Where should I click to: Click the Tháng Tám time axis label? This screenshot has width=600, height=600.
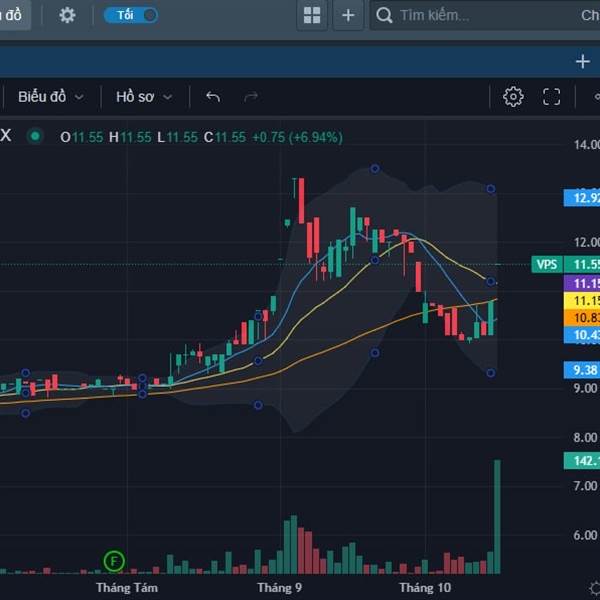click(x=127, y=587)
